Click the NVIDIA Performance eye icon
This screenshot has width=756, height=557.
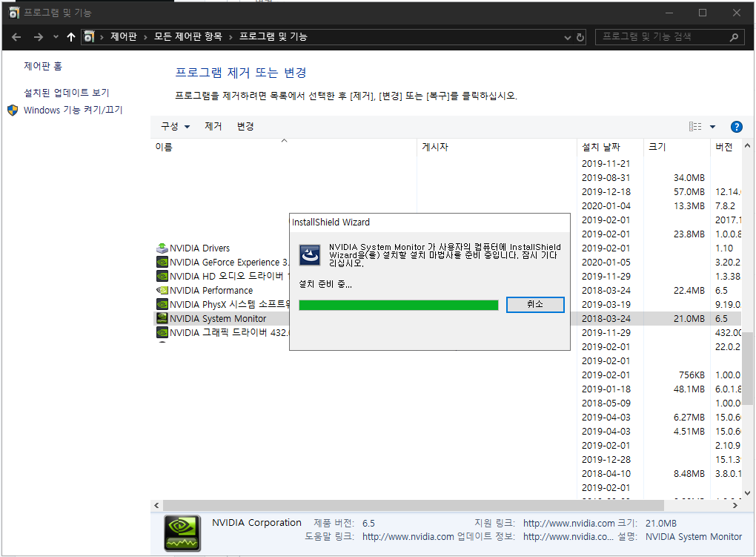[162, 290]
